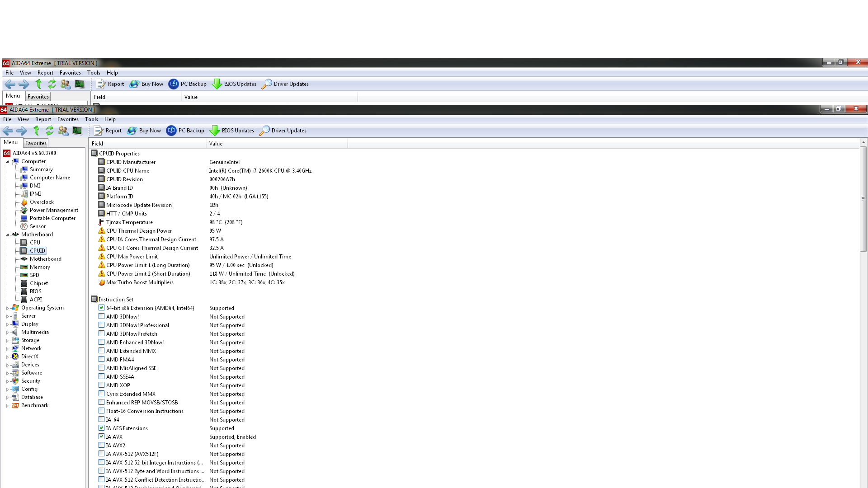Viewport: 868px width, 488px height.
Task: Click Refresh icon in the background AIDA64 window
Action: 52,84
